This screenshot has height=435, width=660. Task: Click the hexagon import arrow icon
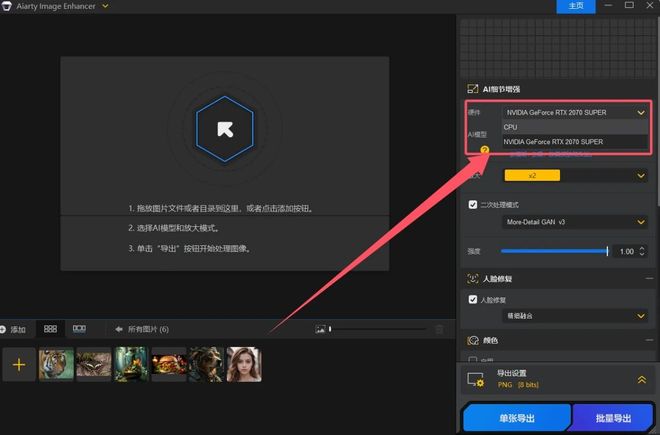coord(225,129)
